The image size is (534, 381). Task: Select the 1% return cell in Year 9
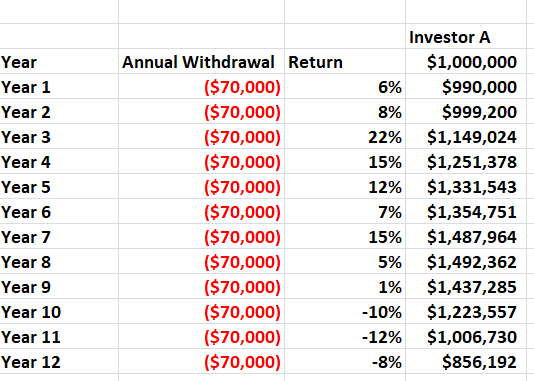pyautogui.click(x=345, y=286)
